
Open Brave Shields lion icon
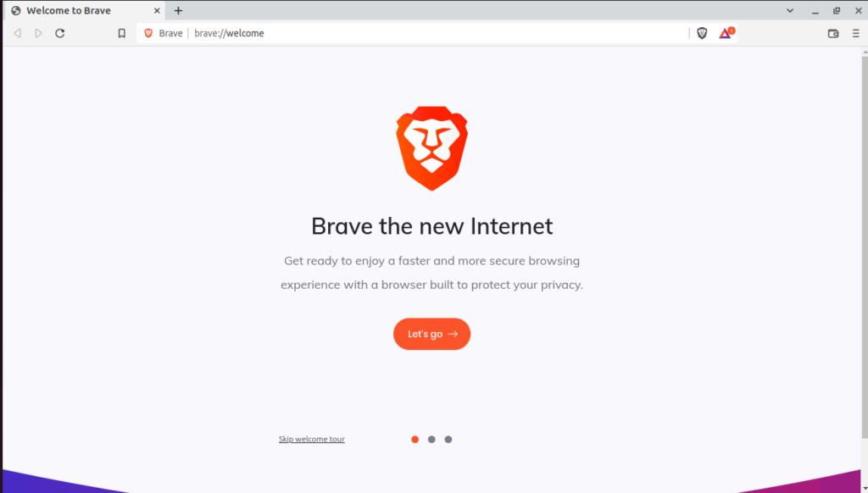click(x=702, y=33)
